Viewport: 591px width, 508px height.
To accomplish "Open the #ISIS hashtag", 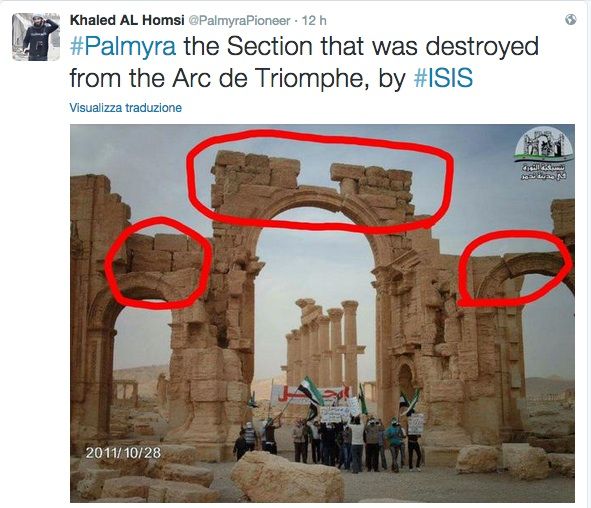I will pos(443,78).
